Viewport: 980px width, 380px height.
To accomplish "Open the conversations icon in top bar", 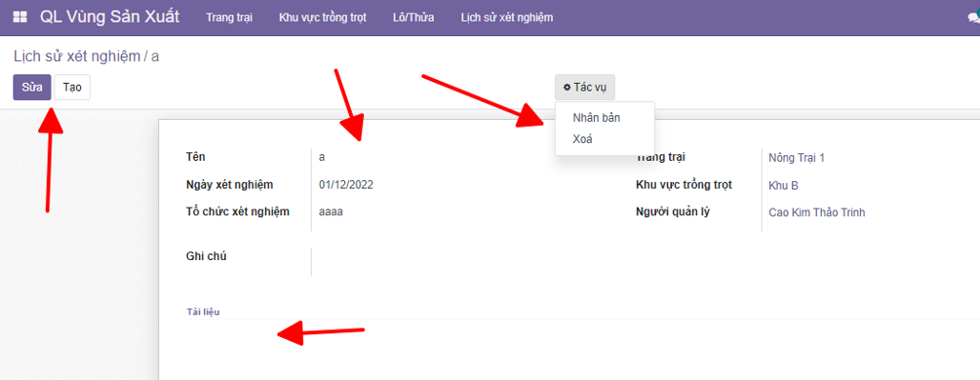I will [973, 18].
